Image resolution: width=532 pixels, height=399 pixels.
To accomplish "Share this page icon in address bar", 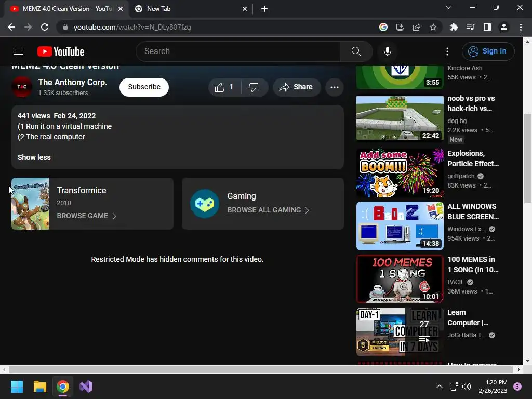I will [x=417, y=27].
